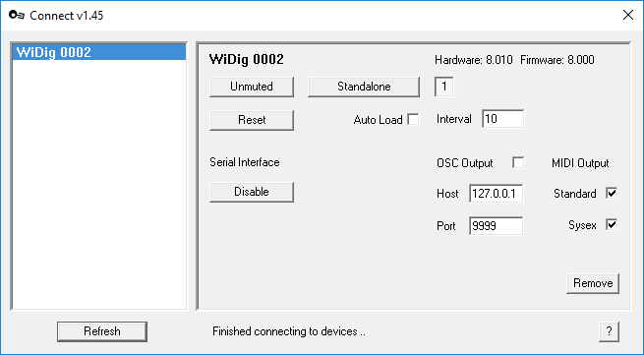Focus the Host address field

496,194
